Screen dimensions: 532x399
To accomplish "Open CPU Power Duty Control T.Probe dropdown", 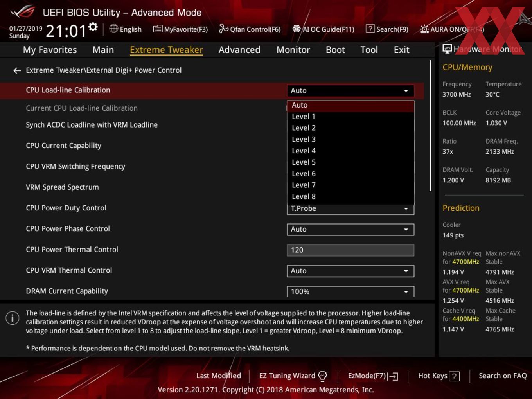I will coord(350,209).
